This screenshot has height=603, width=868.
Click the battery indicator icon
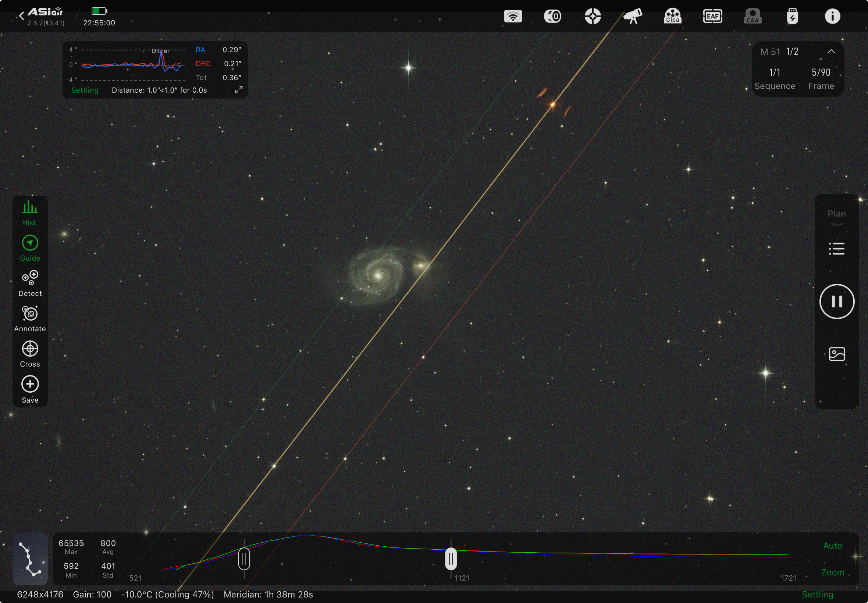point(99,11)
